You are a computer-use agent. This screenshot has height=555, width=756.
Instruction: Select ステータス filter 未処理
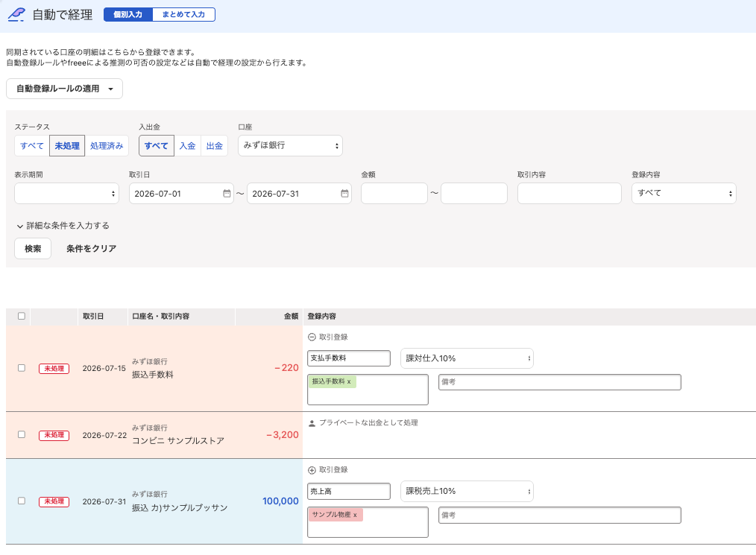(67, 145)
